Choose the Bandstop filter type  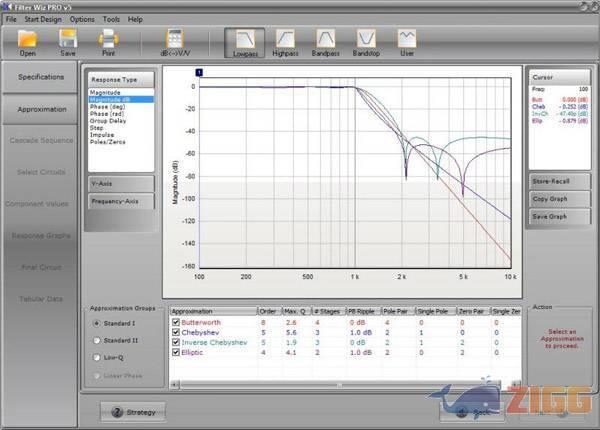pos(366,41)
